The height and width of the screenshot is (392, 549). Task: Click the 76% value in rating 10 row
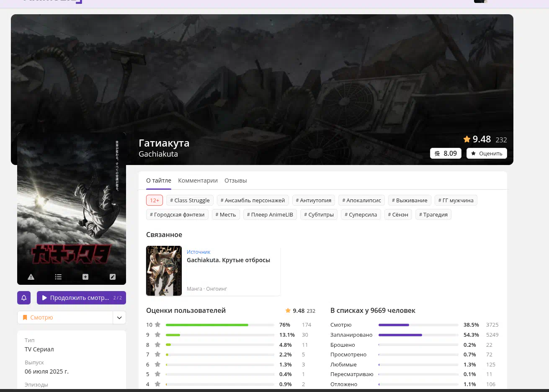(x=285, y=325)
